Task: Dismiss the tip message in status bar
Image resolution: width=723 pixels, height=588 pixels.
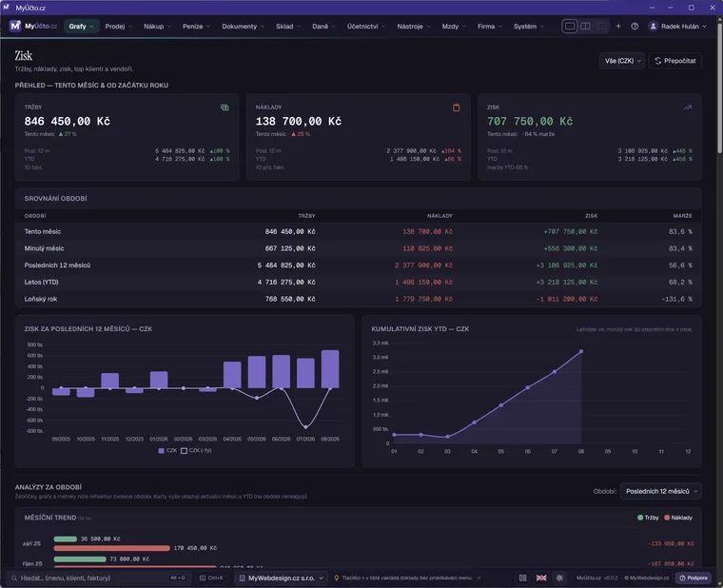Action: (479, 578)
